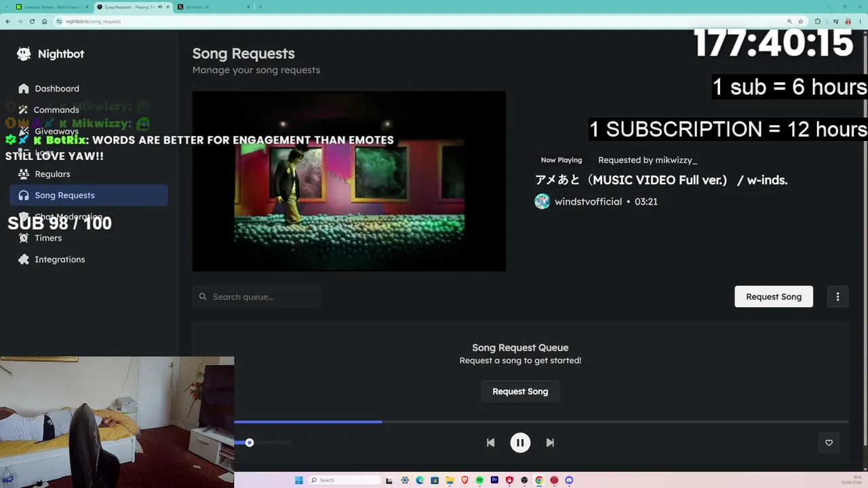Screen dimensions: 868x488
Task: Open the Timers page
Action: tap(89, 238)
